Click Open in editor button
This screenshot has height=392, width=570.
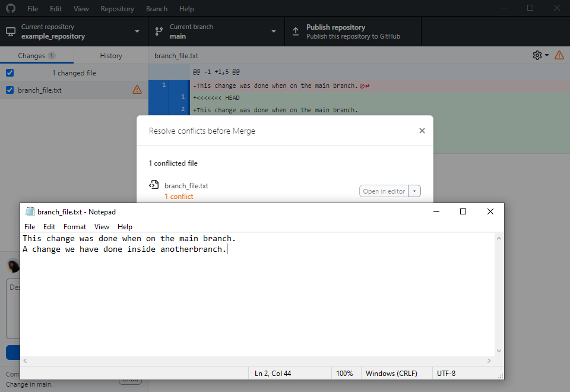tap(384, 191)
